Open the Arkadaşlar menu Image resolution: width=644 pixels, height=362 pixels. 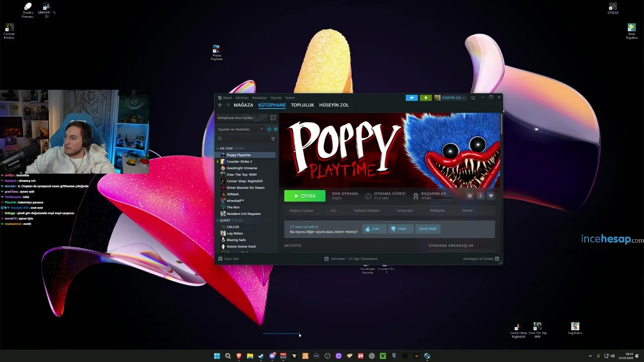tap(259, 98)
